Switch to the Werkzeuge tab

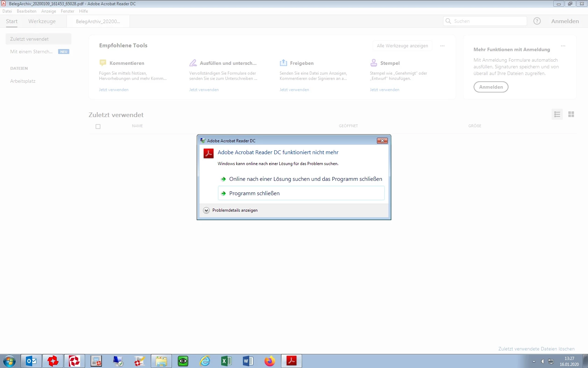[42, 21]
